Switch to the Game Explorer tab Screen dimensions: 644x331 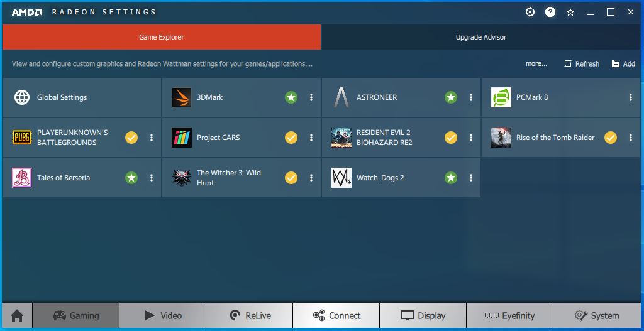tap(162, 37)
